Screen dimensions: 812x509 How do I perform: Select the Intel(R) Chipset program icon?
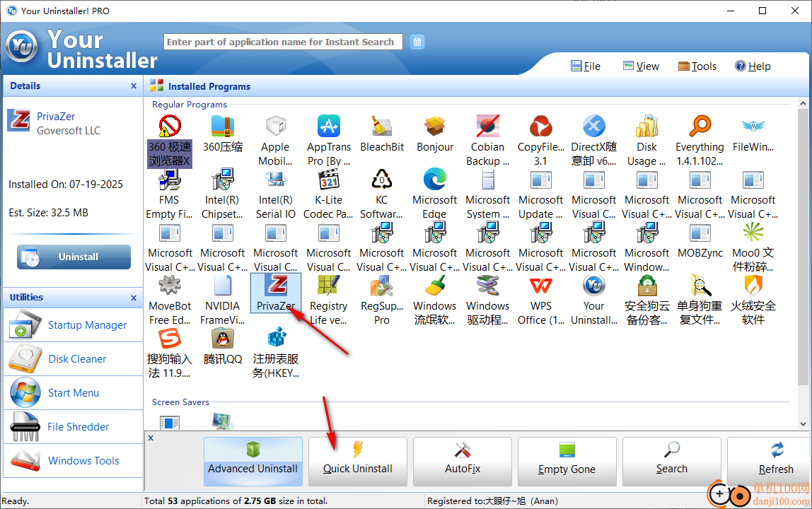(x=223, y=179)
